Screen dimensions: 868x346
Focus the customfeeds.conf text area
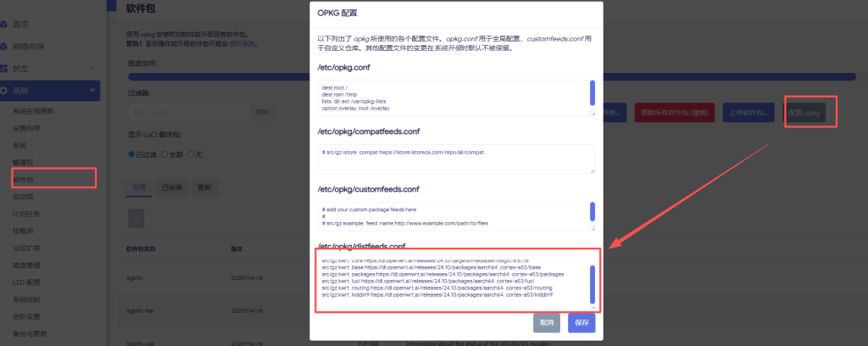[456, 216]
